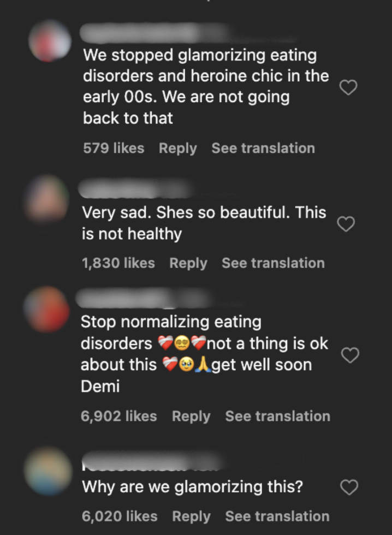See translation of "Why are we glamorizing this?"
The image size is (392, 535).
(277, 516)
